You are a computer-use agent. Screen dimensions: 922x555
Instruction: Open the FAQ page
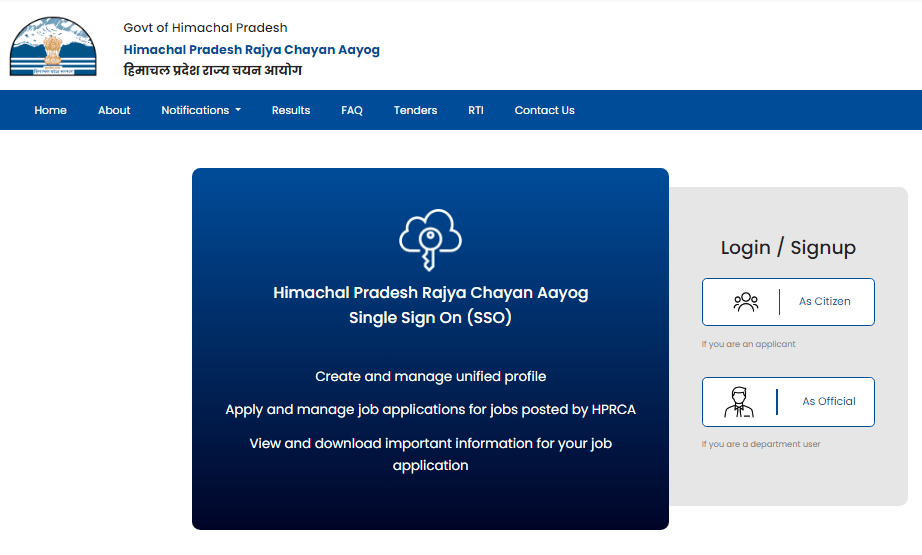tap(352, 110)
